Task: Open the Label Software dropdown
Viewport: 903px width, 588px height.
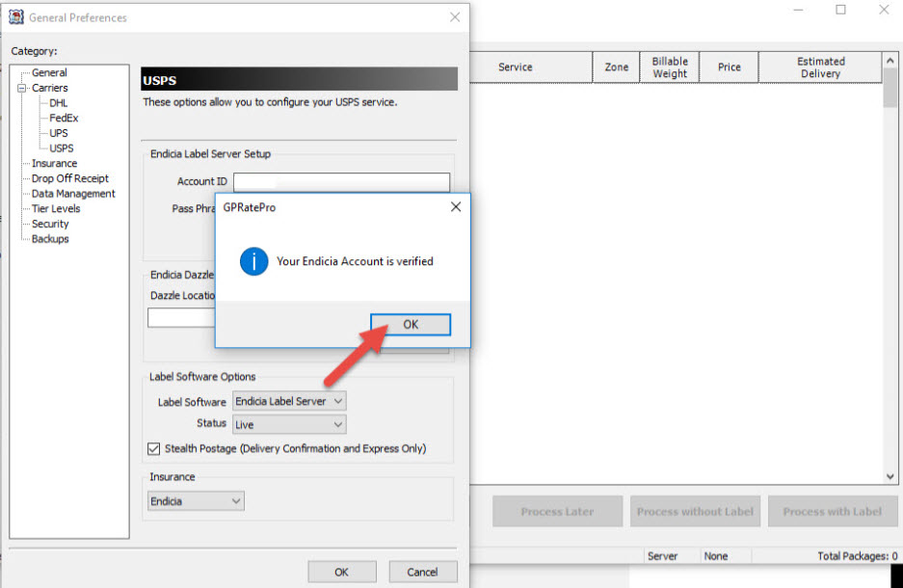Action: tap(289, 401)
